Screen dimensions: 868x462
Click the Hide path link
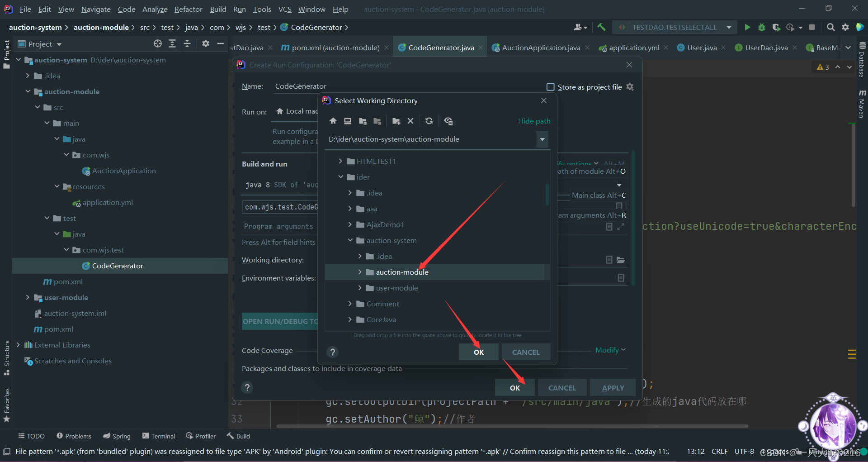(534, 121)
